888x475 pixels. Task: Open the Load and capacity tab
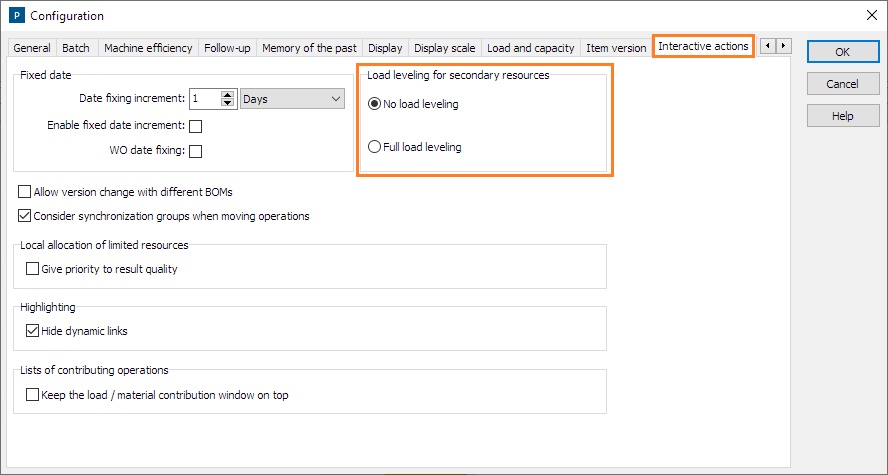(530, 48)
